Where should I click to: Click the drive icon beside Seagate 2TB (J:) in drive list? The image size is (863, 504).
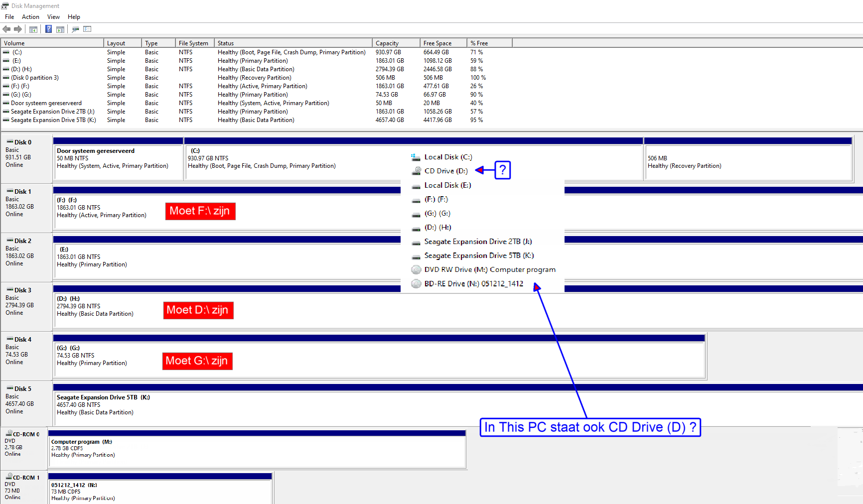416,243
